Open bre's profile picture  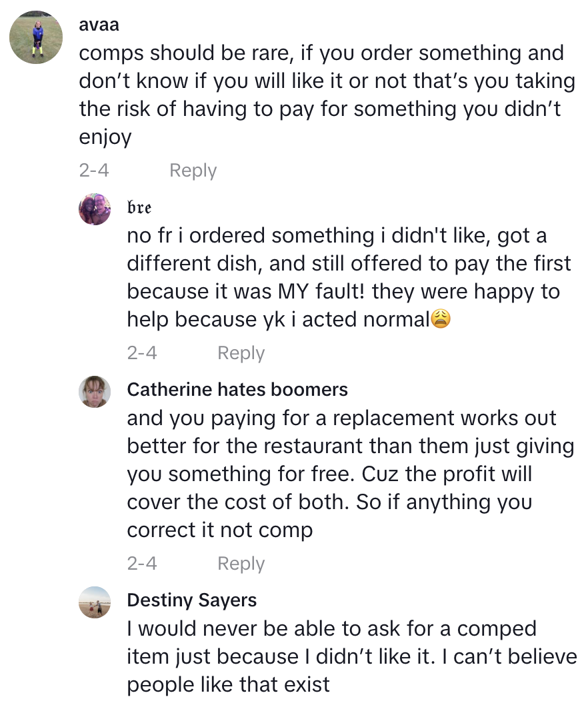tap(95, 209)
